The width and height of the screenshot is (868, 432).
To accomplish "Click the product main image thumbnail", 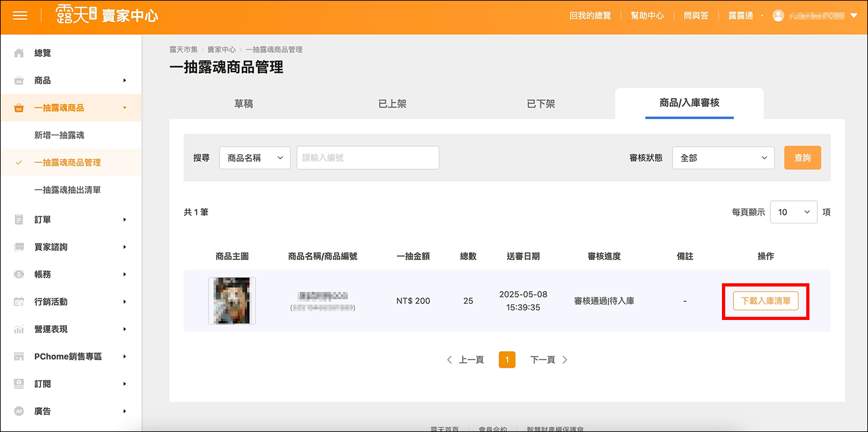I will click(232, 301).
